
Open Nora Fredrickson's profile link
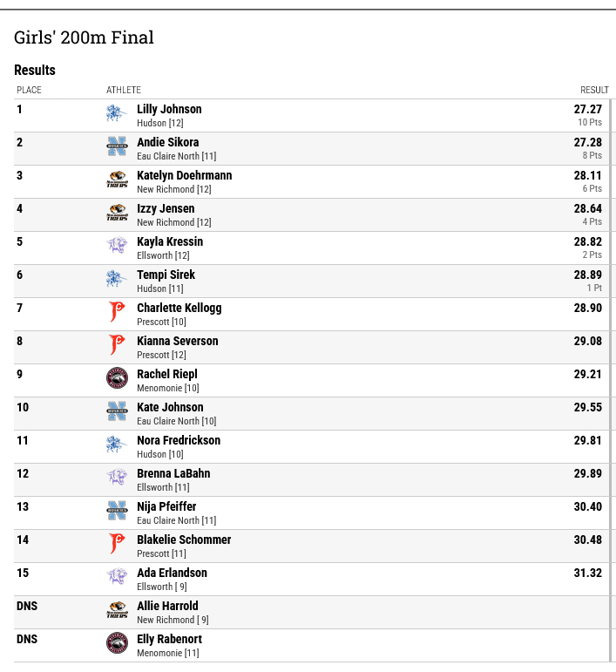pyautogui.click(x=179, y=440)
